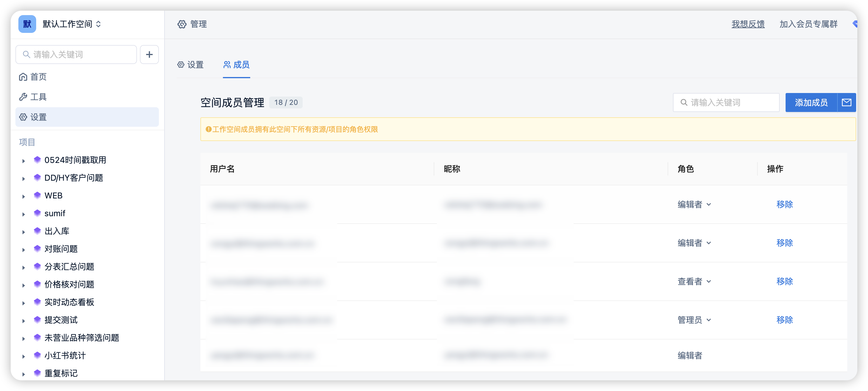Click 移除 in the second member row
The image size is (868, 391).
point(784,243)
